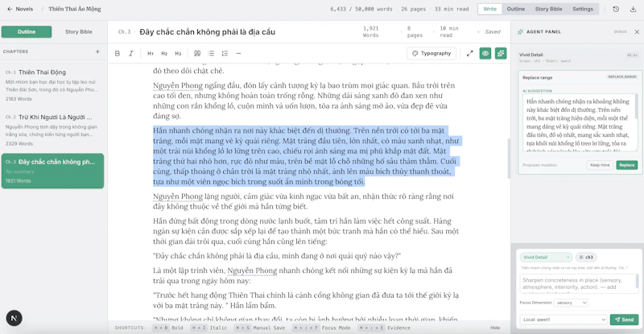Insert a numbered list

click(225, 53)
